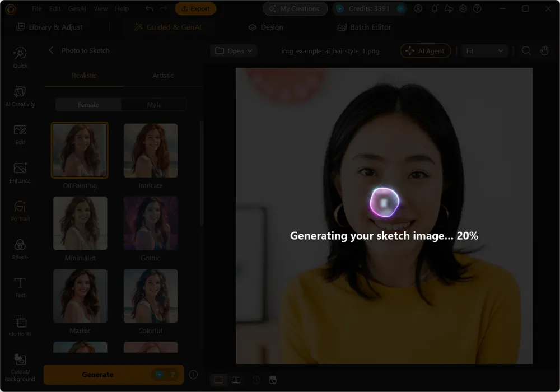The image size is (560, 392).
Task: Click the before/after compare icon
Action: tap(273, 380)
